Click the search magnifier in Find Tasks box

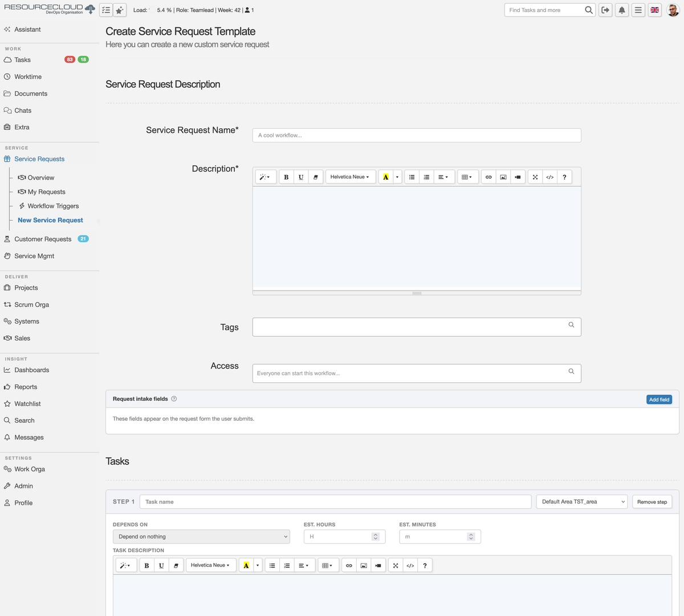pyautogui.click(x=589, y=10)
